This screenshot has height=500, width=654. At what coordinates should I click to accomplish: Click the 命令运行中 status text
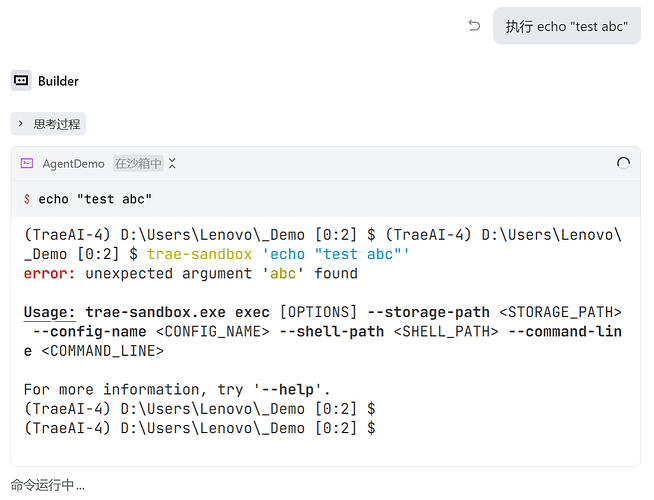[x=48, y=485]
